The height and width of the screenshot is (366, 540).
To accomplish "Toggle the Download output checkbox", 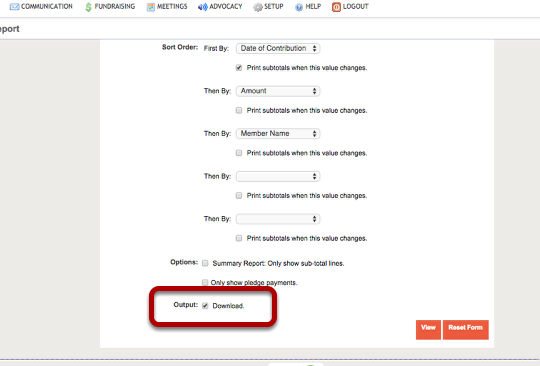I will tap(205, 306).
